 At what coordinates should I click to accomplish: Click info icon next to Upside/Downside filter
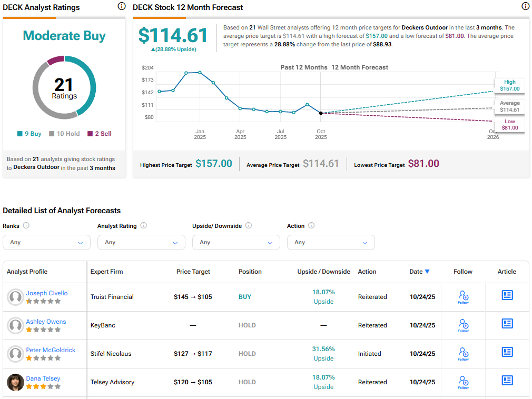[x=249, y=226]
